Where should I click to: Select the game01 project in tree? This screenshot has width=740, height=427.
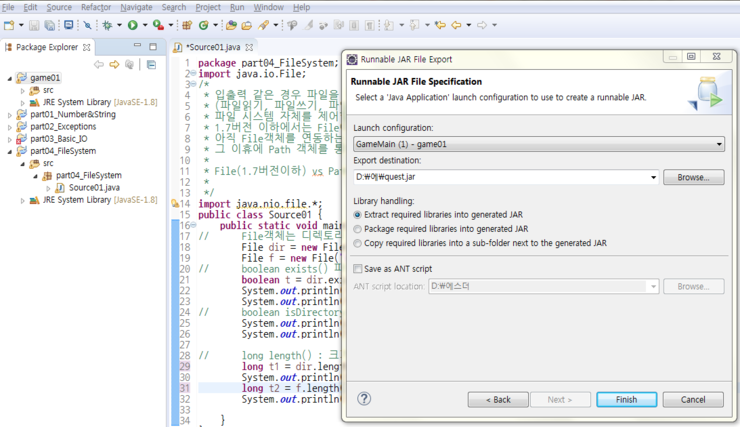click(45, 78)
